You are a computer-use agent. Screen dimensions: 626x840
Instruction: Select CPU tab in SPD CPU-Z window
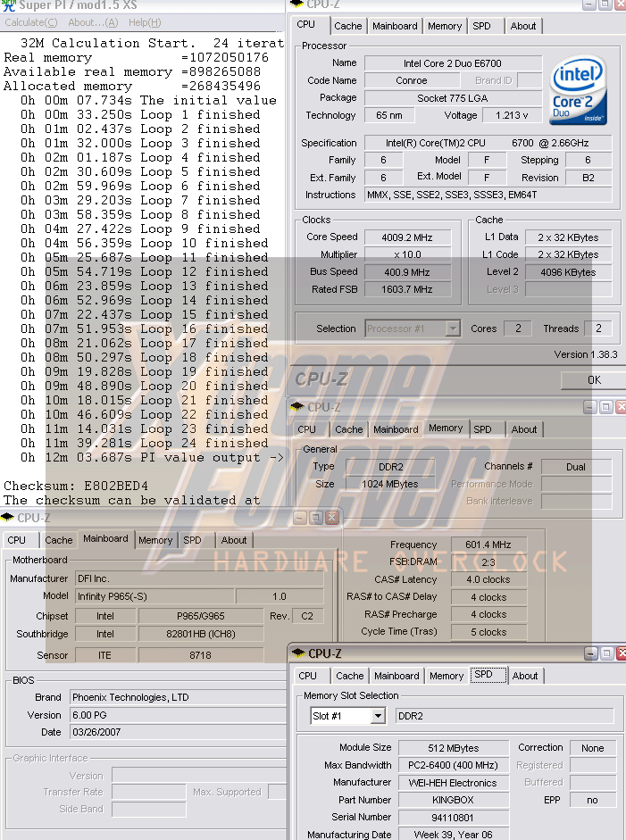pos(307,676)
